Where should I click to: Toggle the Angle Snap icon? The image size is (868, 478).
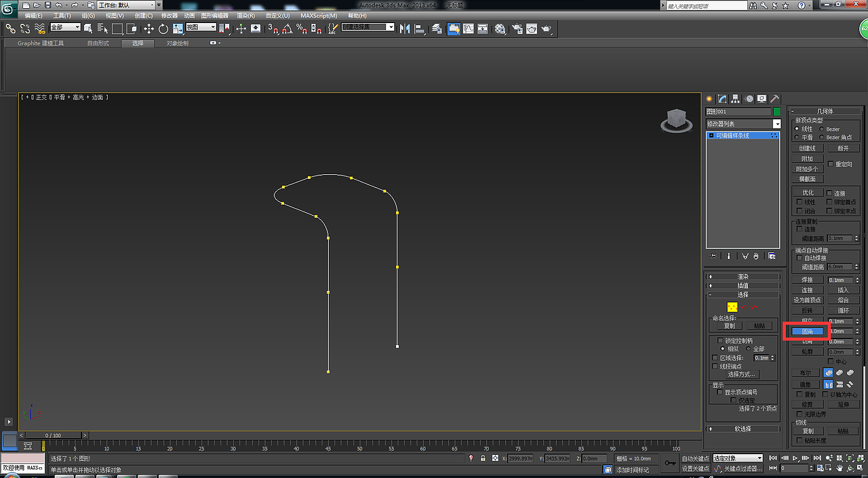[287, 28]
